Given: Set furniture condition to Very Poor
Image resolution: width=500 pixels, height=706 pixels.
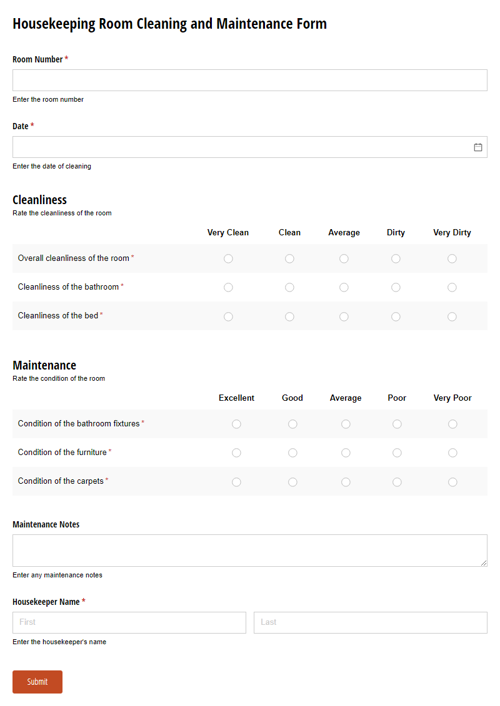Looking at the screenshot, I should [x=452, y=453].
